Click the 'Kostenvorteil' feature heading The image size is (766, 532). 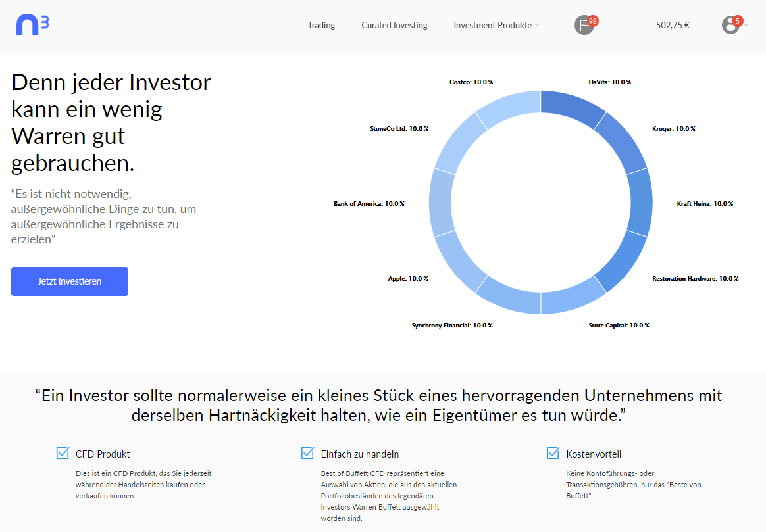pyautogui.click(x=594, y=454)
